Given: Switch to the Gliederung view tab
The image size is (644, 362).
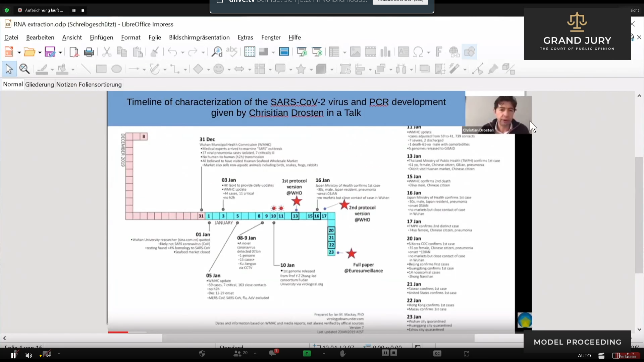Looking at the screenshot, I should [39, 84].
